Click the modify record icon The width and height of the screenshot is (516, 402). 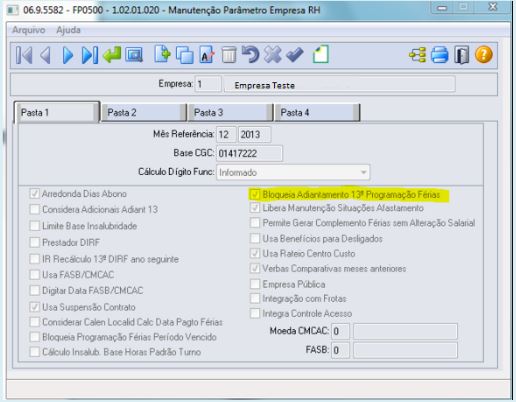click(207, 55)
